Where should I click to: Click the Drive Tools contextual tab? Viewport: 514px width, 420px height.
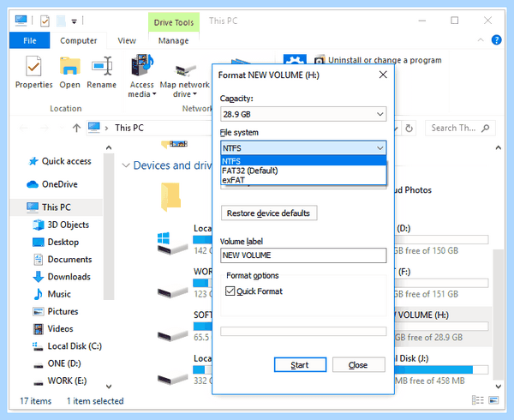[174, 22]
